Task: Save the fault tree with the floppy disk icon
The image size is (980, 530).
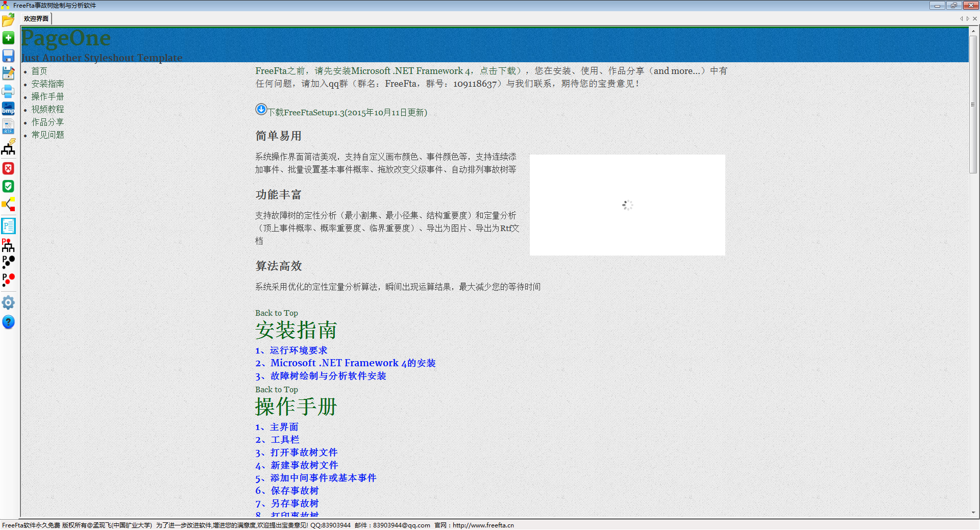Action: click(8, 56)
